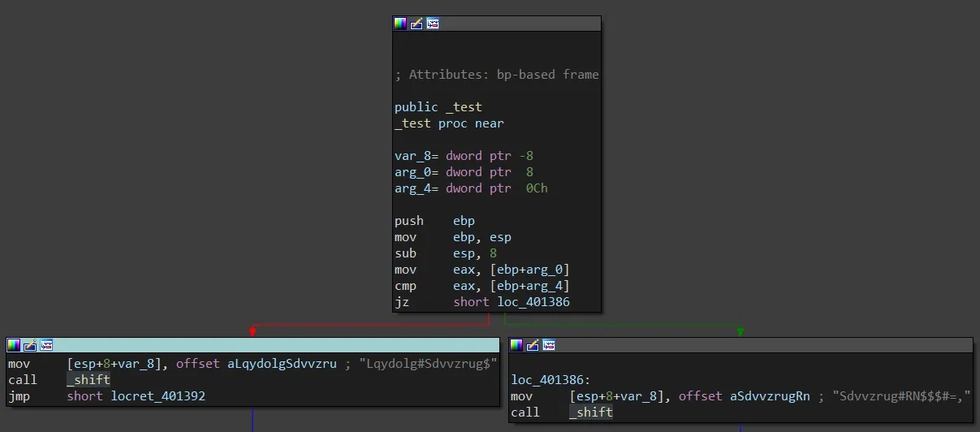Click the edit pencil icon on the jmp locret_401392 block
This screenshot has height=432, width=980.
(x=30, y=345)
